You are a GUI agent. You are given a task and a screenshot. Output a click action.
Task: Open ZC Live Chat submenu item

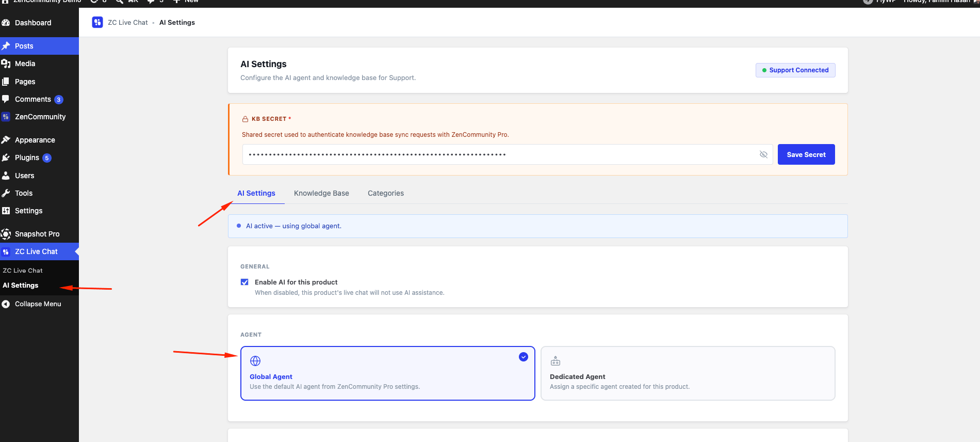23,271
